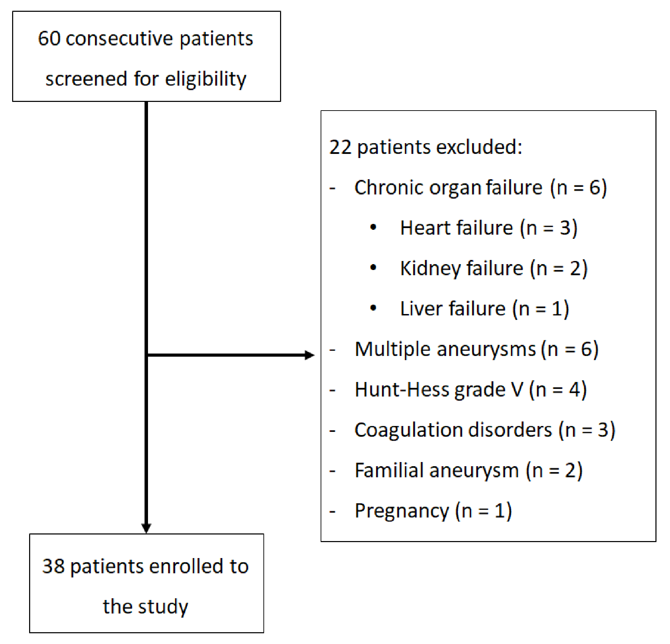The width and height of the screenshot is (670, 644).
Task: Click the bullet point before Liver failure
Action: (373, 308)
